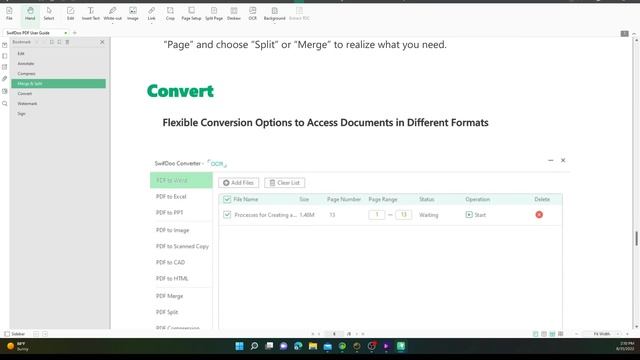Go to previous page arrow
The width and height of the screenshot is (640, 360).
click(x=319, y=334)
